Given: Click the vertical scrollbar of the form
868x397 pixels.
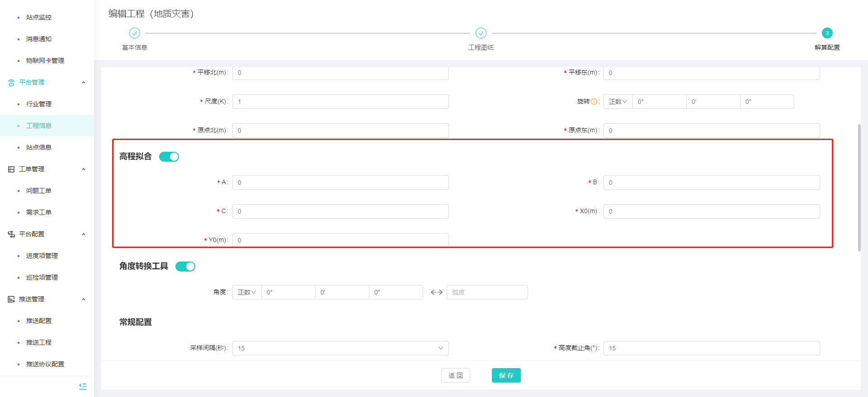Looking at the screenshot, I should (x=859, y=187).
